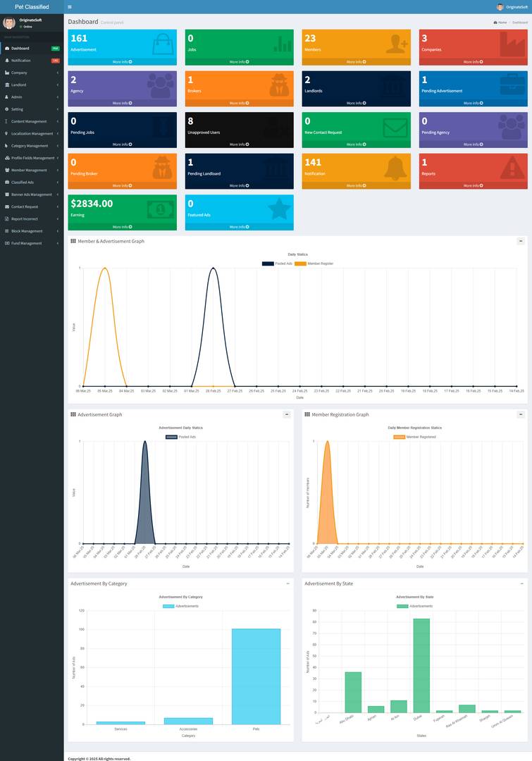Click the factory icon on Companies card

tap(512, 44)
